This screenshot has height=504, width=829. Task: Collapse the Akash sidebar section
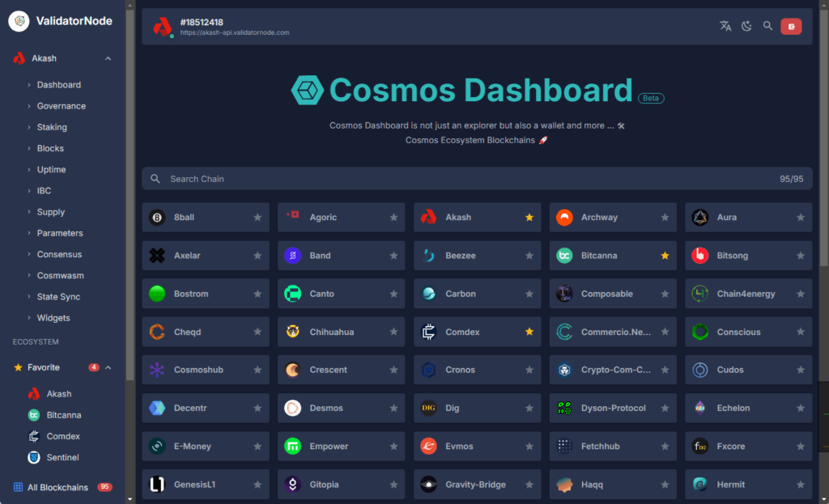(x=108, y=59)
